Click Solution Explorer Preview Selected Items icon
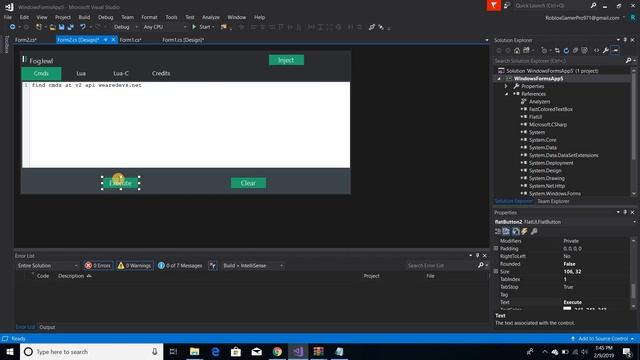Image resolution: width=640 pixels, height=360 pixels. pos(615,51)
